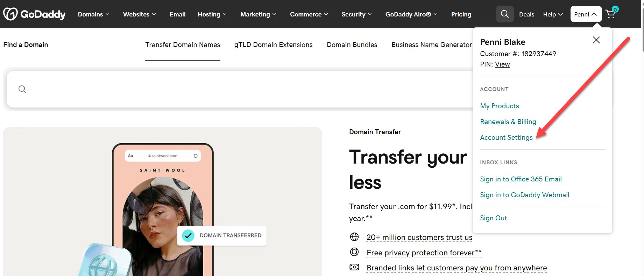Collapse the Penni account dropdown

(x=586, y=14)
